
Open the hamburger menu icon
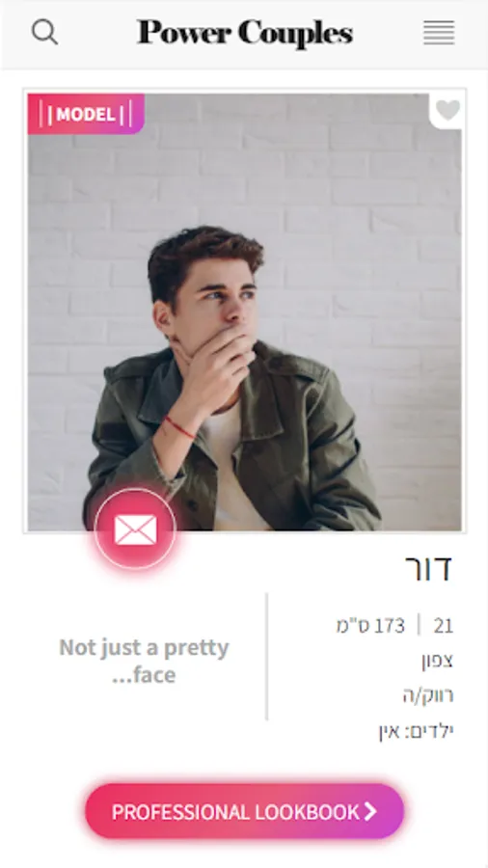tap(440, 32)
